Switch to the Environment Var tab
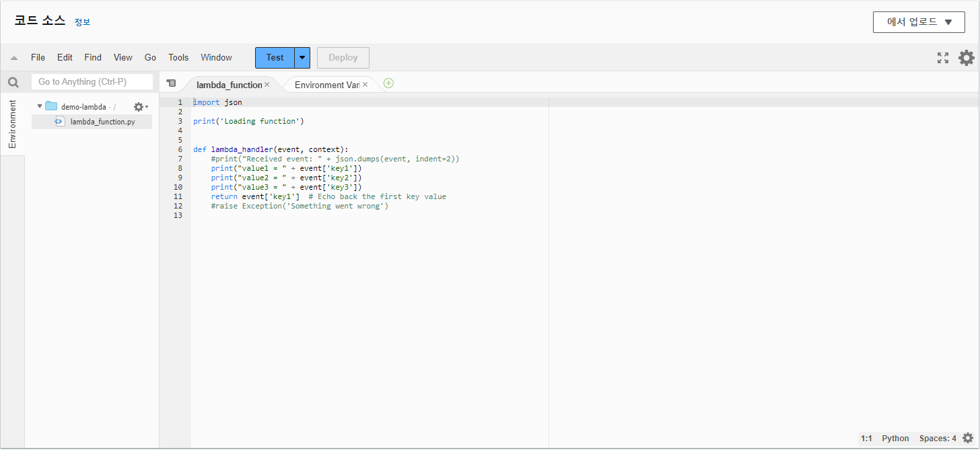This screenshot has width=980, height=450. pyautogui.click(x=327, y=85)
